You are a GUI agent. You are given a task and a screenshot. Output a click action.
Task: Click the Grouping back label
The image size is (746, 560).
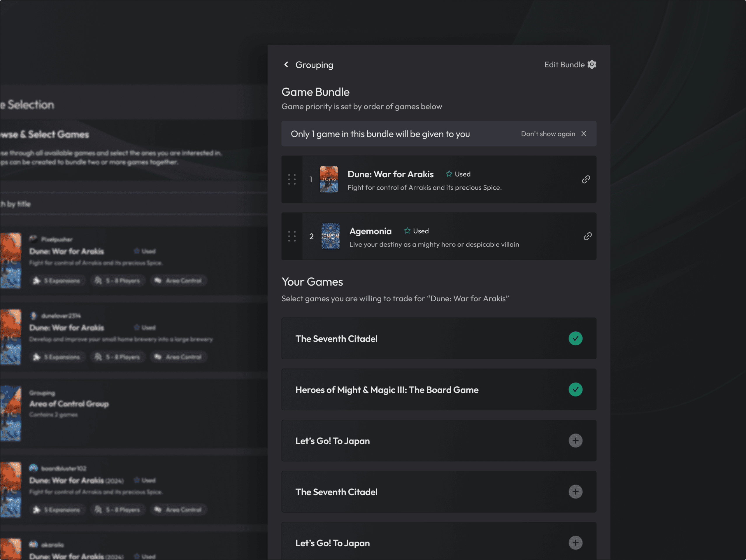pos(314,65)
